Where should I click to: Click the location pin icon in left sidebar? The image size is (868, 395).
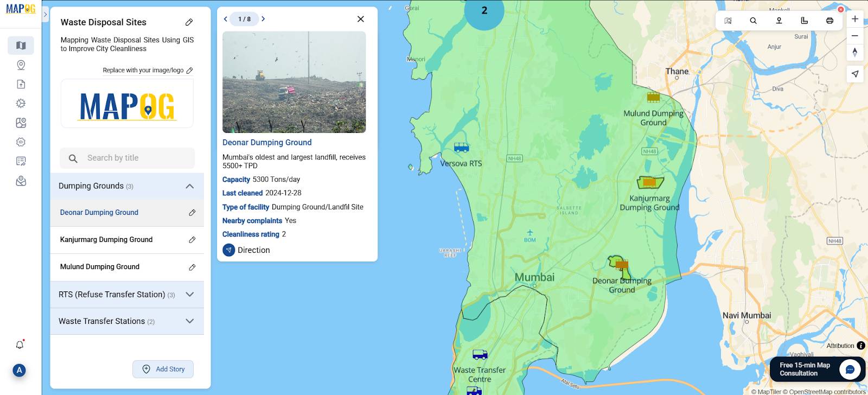21,65
